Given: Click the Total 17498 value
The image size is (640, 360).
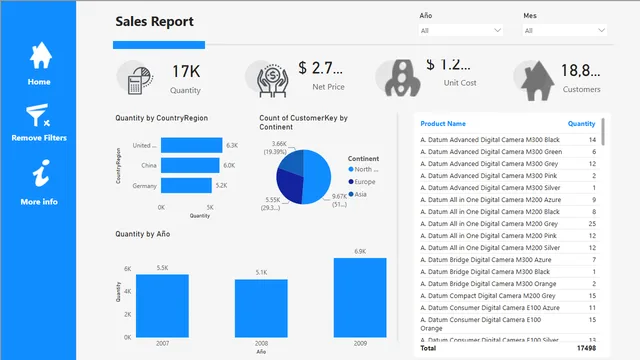Looking at the screenshot, I should [586, 348].
